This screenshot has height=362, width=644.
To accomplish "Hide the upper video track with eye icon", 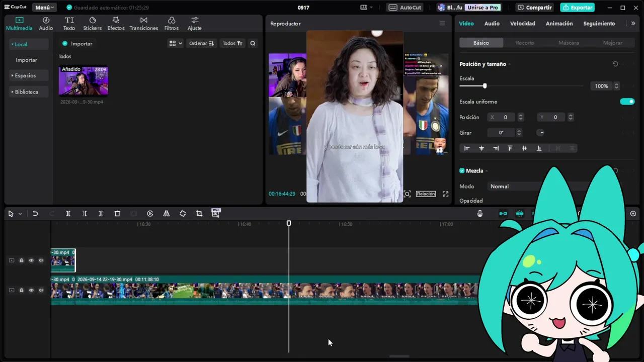I will coord(31,260).
